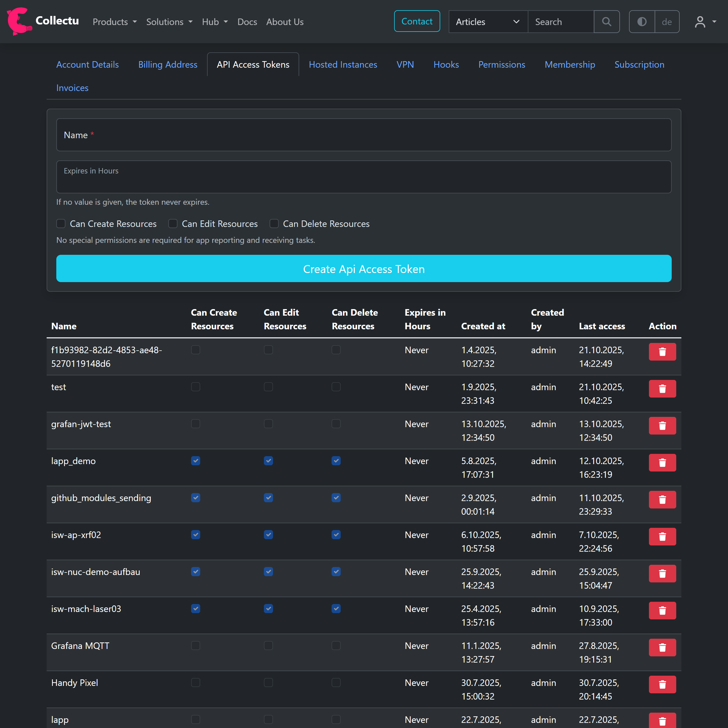Expand the Hub navigation dropdown
The height and width of the screenshot is (728, 728).
[x=215, y=22]
